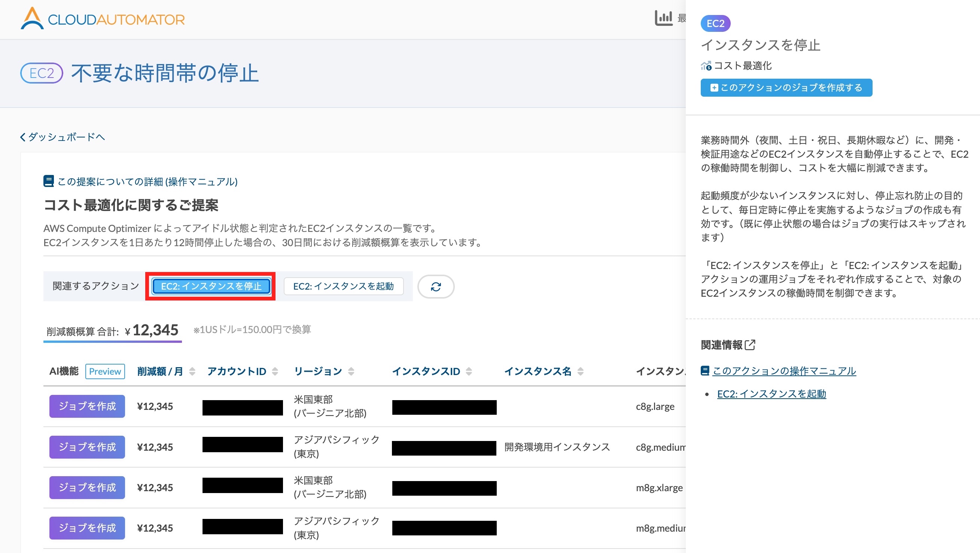Click the 関連するアクション label

96,286
